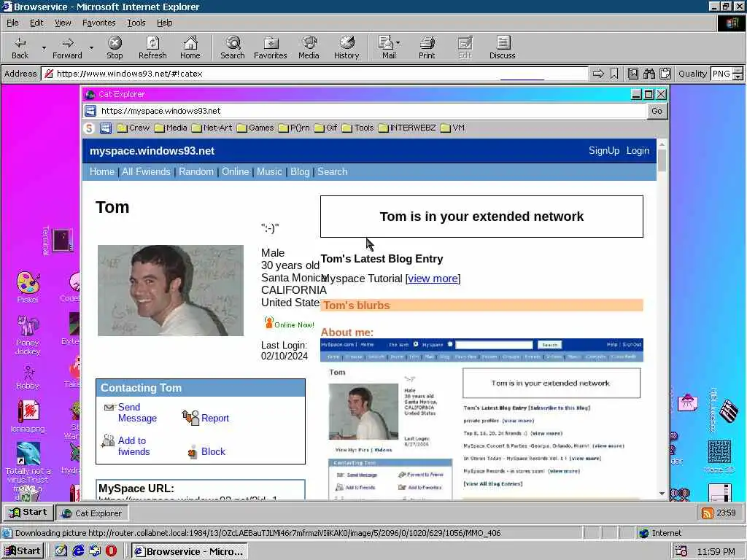Screen dimensions: 747x560
Task: Click the RSS feed icon in Windows93 tray
Action: click(708, 513)
